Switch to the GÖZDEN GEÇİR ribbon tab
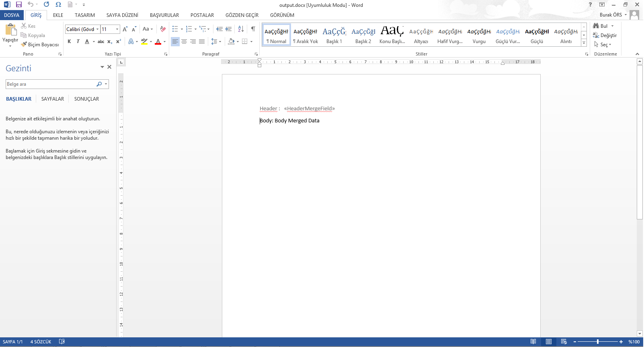The width and height of the screenshot is (644, 347). [x=242, y=15]
